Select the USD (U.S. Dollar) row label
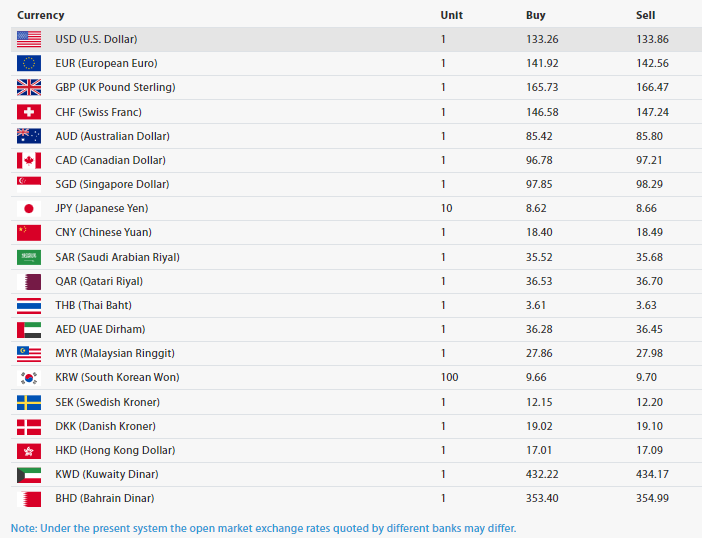This screenshot has width=702, height=538. click(96, 39)
